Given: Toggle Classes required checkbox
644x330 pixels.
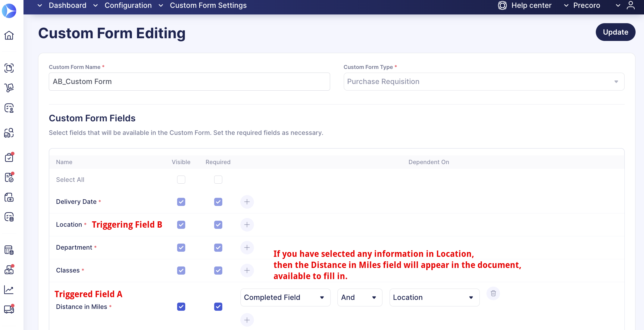Looking at the screenshot, I should [218, 270].
